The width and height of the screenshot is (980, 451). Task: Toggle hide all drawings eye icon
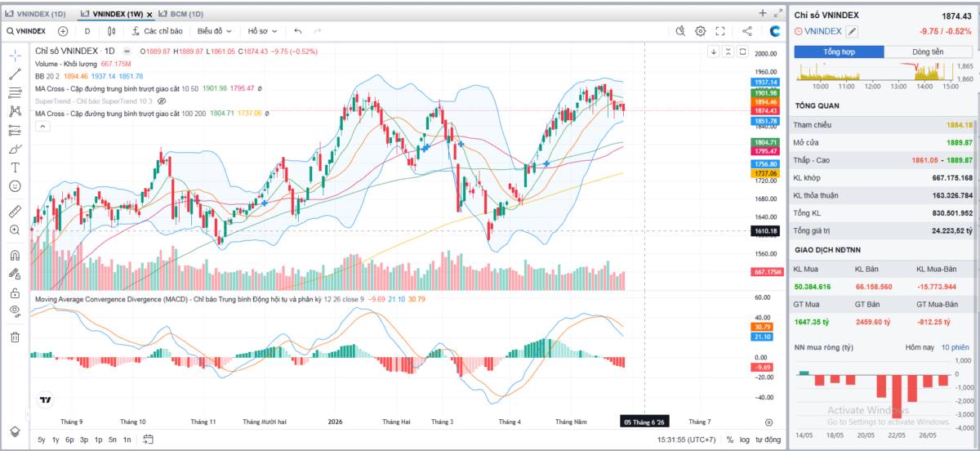click(15, 310)
